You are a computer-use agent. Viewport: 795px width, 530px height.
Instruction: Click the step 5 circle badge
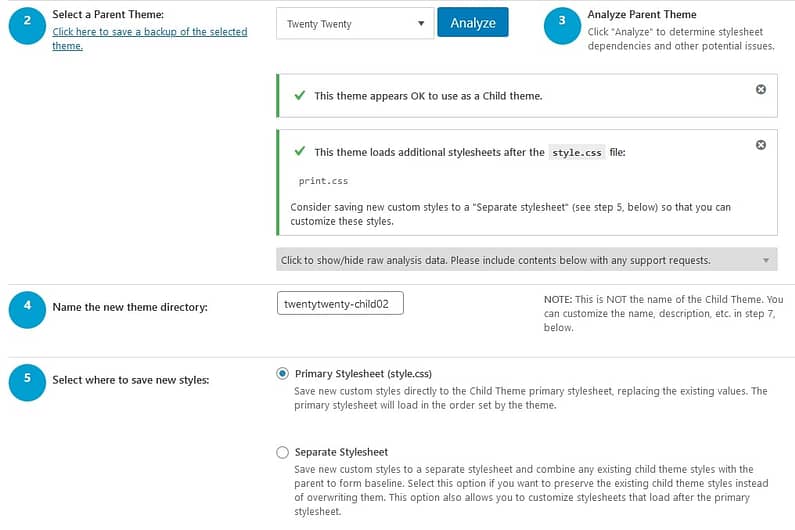[27, 382]
